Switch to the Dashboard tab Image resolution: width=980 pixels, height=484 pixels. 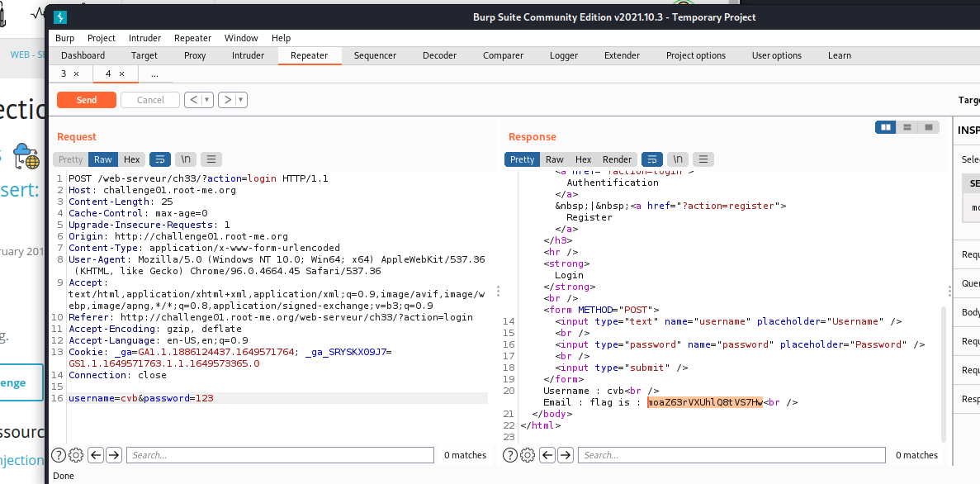click(x=83, y=55)
